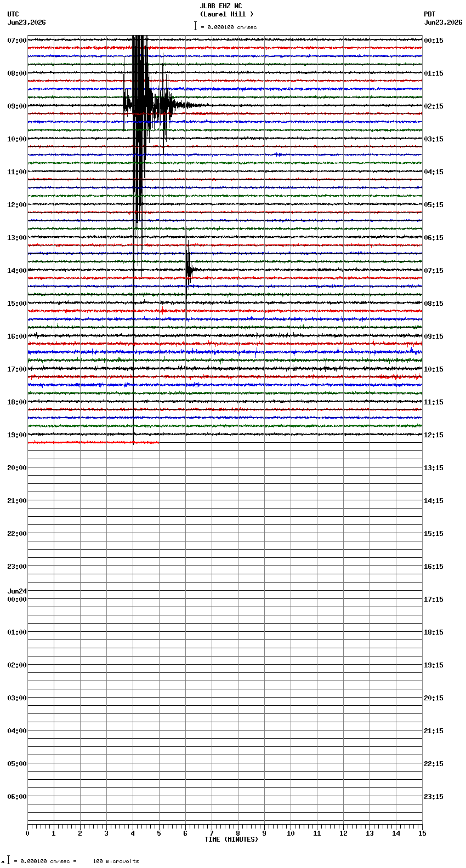This screenshot has width=466, height=868.
Task: Click the scale bar symbol beside the top legend
Action: pos(195,26)
